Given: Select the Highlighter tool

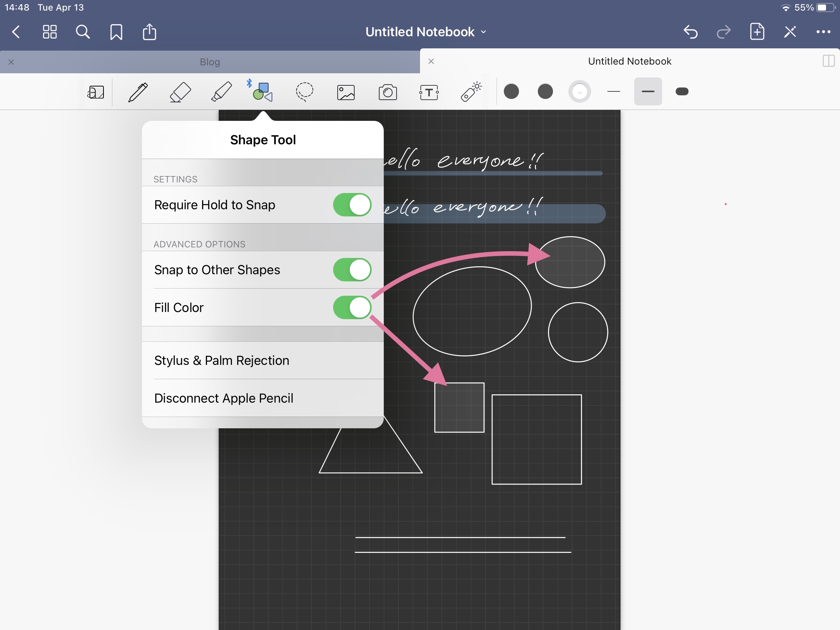Looking at the screenshot, I should click(221, 92).
